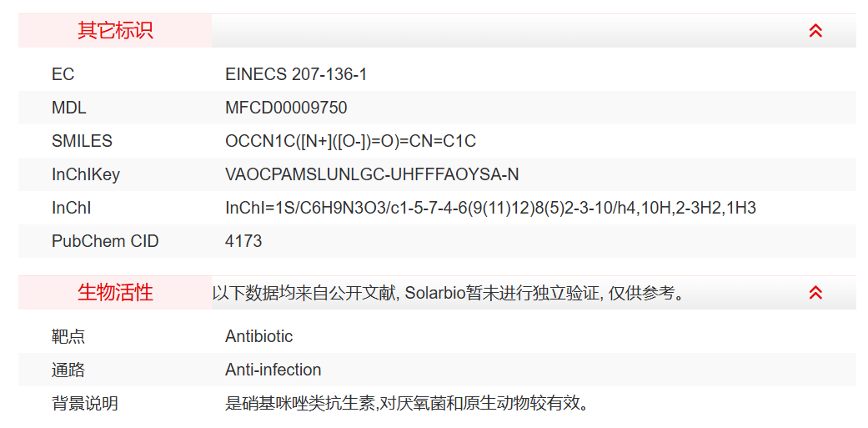Click the InChIKey row label
Viewport: 868px width, 428px height.
86,174
